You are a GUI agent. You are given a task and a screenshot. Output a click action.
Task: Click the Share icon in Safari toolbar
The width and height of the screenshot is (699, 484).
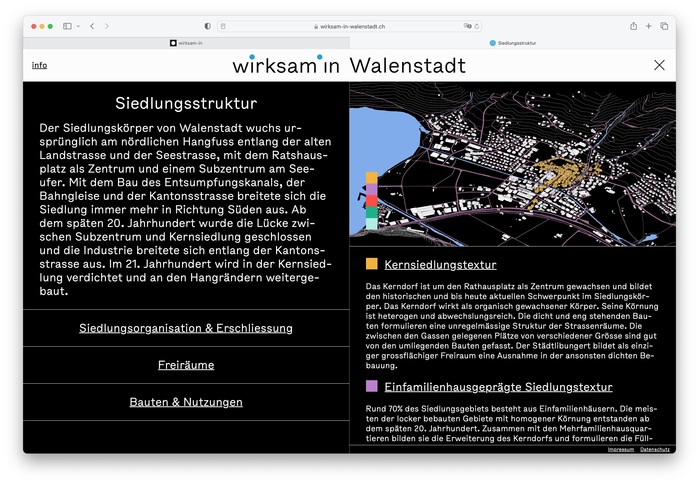pos(633,26)
